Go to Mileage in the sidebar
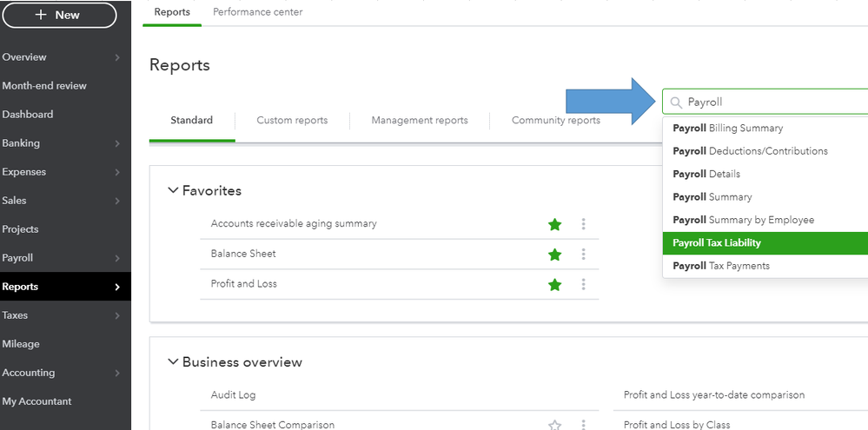868x430 pixels. 21,344
